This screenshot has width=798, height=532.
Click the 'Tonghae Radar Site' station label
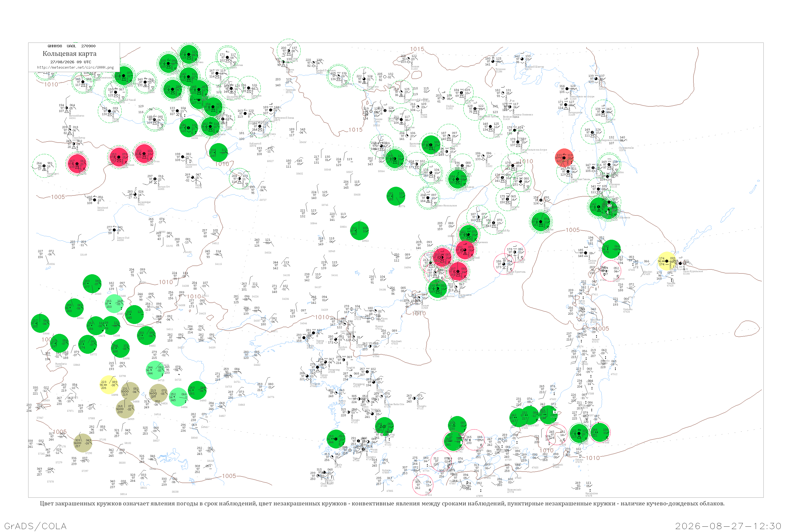pos(394,404)
